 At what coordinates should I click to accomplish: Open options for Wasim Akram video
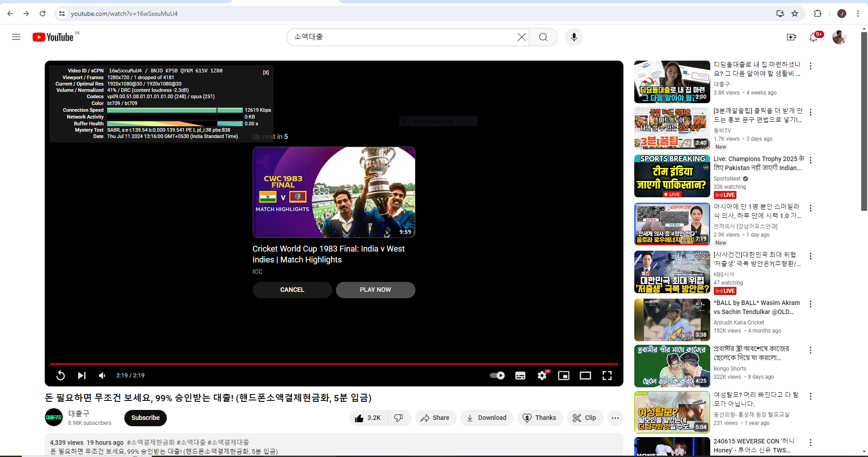[x=811, y=304]
